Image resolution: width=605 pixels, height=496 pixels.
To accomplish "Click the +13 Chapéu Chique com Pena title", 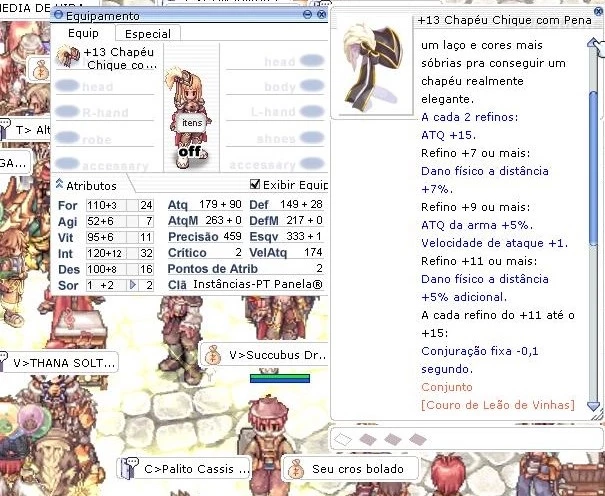I will point(505,20).
